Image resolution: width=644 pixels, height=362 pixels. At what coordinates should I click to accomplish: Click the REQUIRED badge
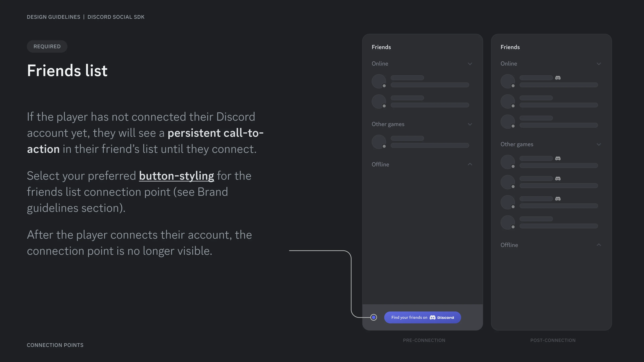click(47, 46)
